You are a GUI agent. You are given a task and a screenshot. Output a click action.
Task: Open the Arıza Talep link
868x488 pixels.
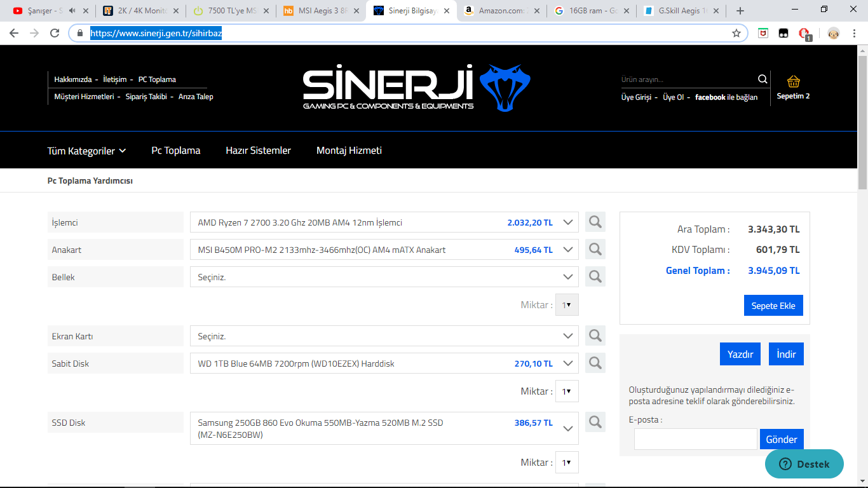pyautogui.click(x=196, y=97)
